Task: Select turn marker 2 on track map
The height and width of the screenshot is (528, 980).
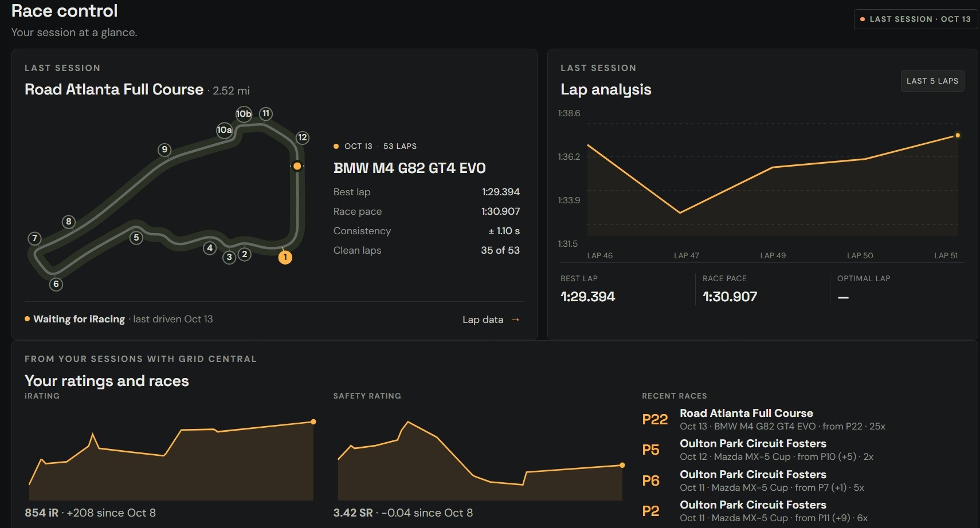Action: [x=245, y=254]
